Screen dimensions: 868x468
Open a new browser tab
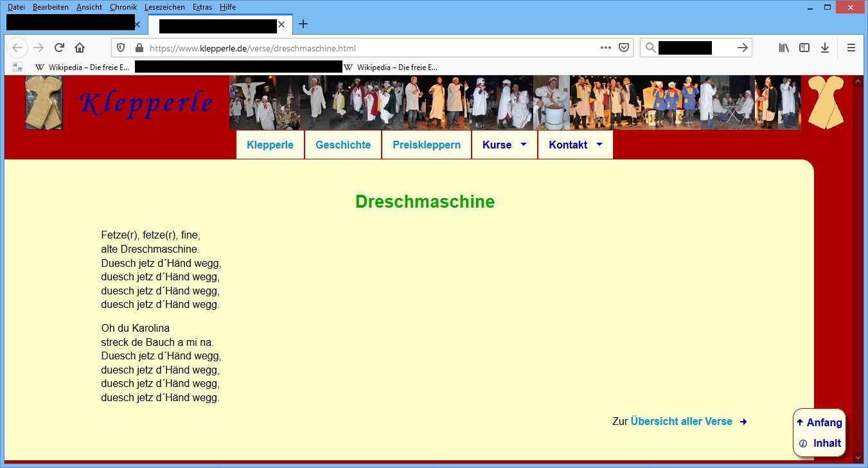point(303,24)
